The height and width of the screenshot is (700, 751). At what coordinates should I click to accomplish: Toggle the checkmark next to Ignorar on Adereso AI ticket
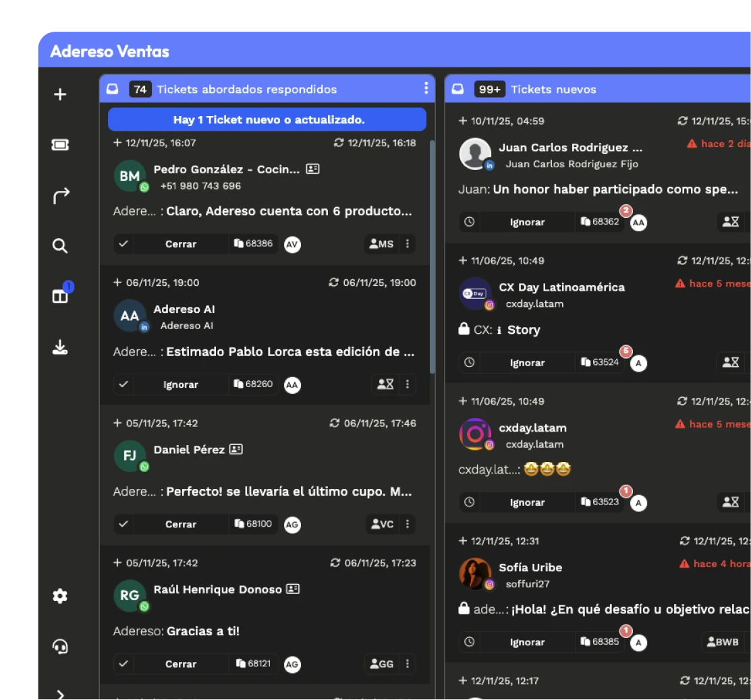pos(123,384)
